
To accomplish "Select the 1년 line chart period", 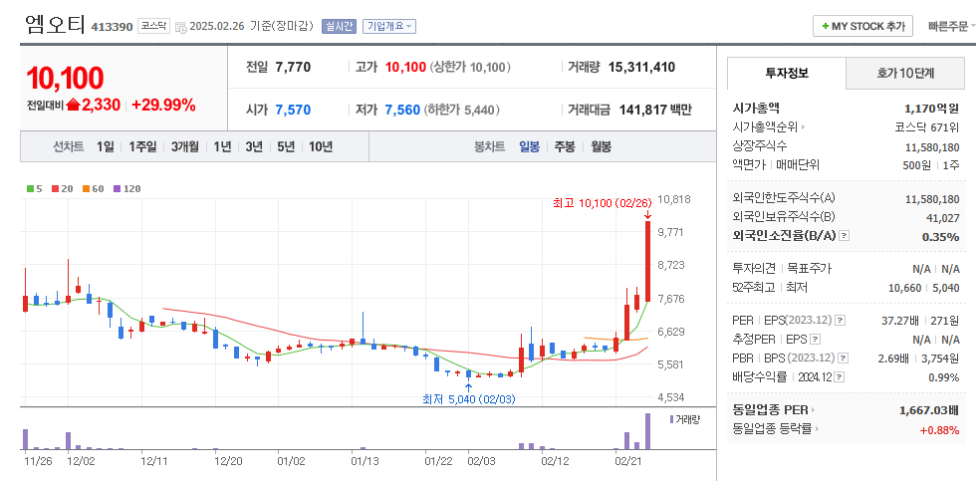I will pyautogui.click(x=222, y=147).
